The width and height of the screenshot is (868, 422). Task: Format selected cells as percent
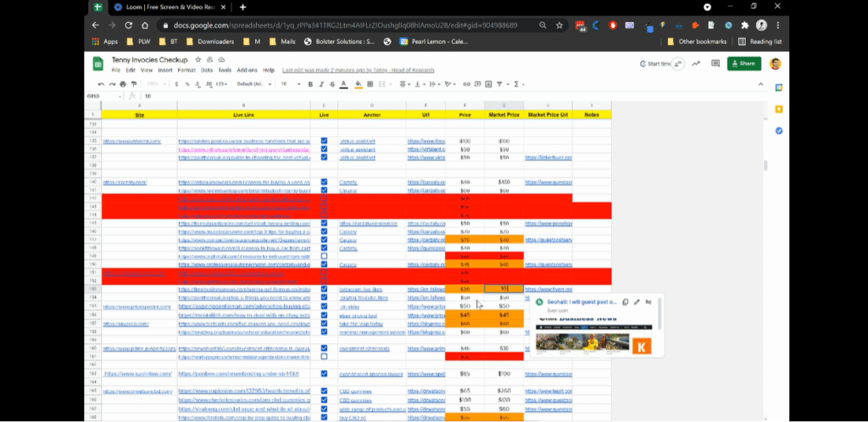tap(187, 84)
